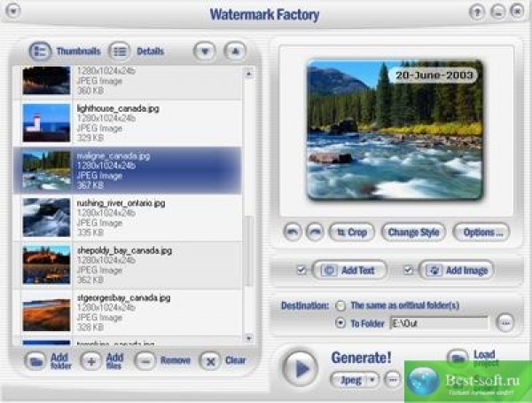Browse for destination folder with ellipsis button
Screen dimensions: 532x403
[505, 323]
